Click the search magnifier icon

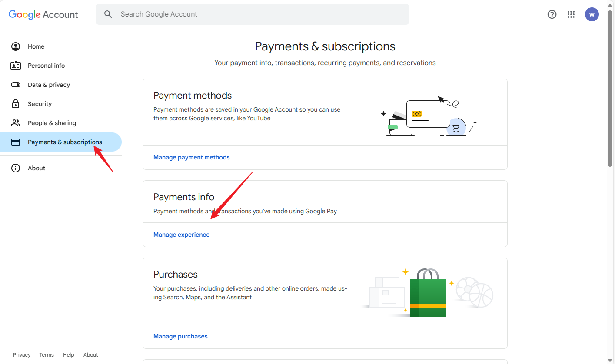click(x=108, y=14)
